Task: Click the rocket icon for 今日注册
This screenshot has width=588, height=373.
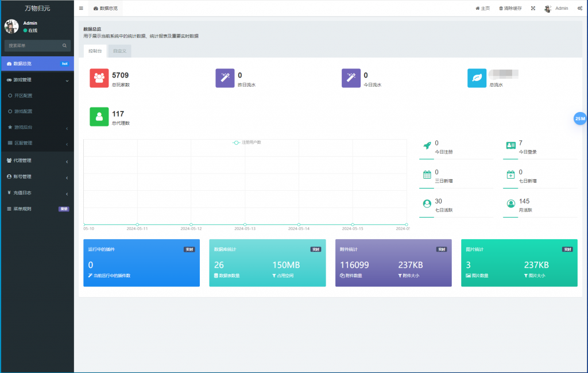Action: pyautogui.click(x=427, y=145)
